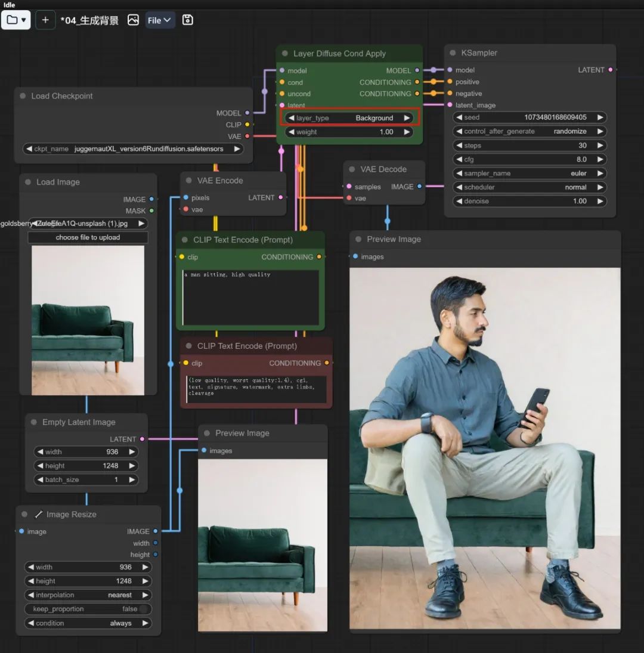This screenshot has width=644, height=653.
Task: Click the positive prompt text box
Action: click(250, 298)
